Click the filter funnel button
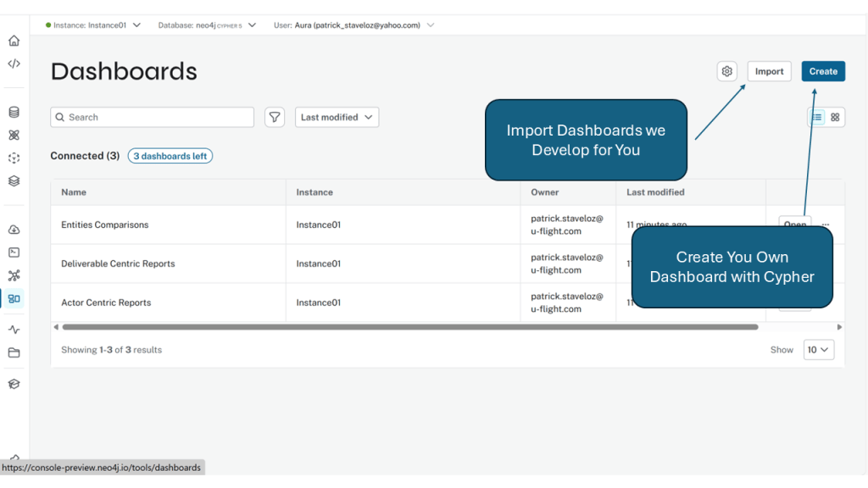Viewport: 868px width, 488px height. pyautogui.click(x=275, y=117)
